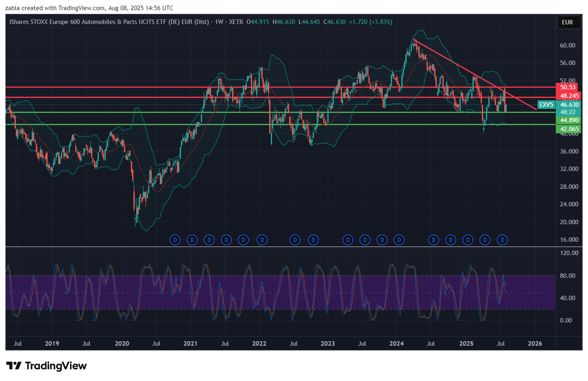Click the dividend D marker above Jul 2024

[433, 240]
